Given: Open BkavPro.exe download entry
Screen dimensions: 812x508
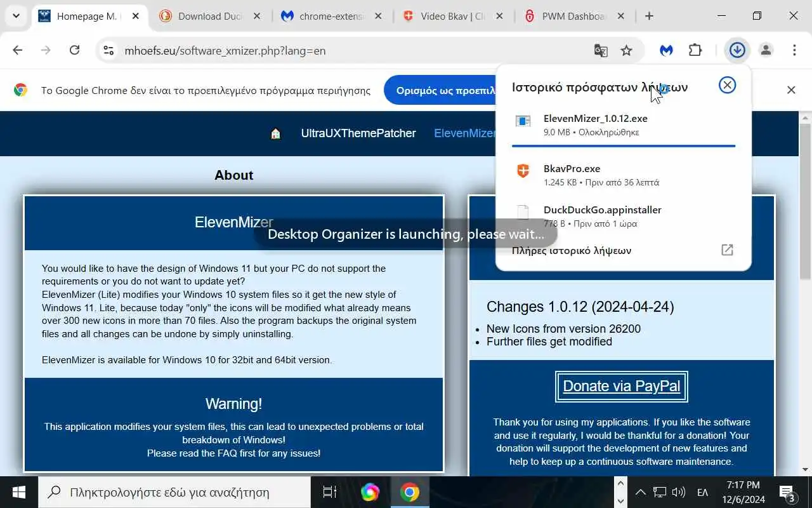Looking at the screenshot, I should click(x=624, y=175).
